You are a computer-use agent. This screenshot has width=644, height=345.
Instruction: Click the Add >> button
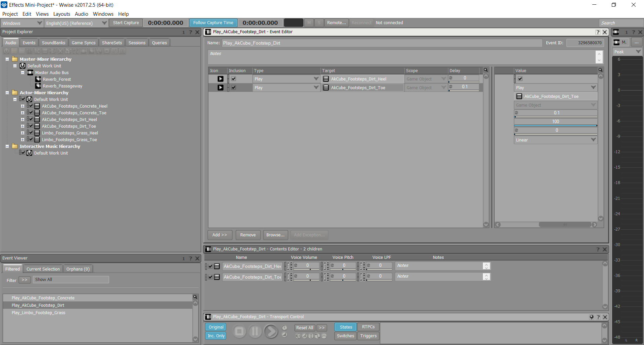[x=220, y=235]
